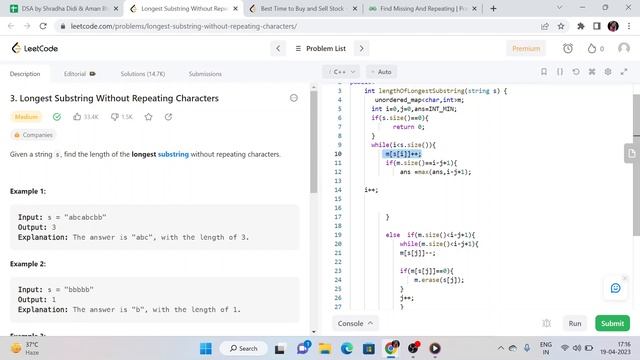Add problem to favorites with star icon
This screenshot has width=640, height=360.
click(x=148, y=117)
